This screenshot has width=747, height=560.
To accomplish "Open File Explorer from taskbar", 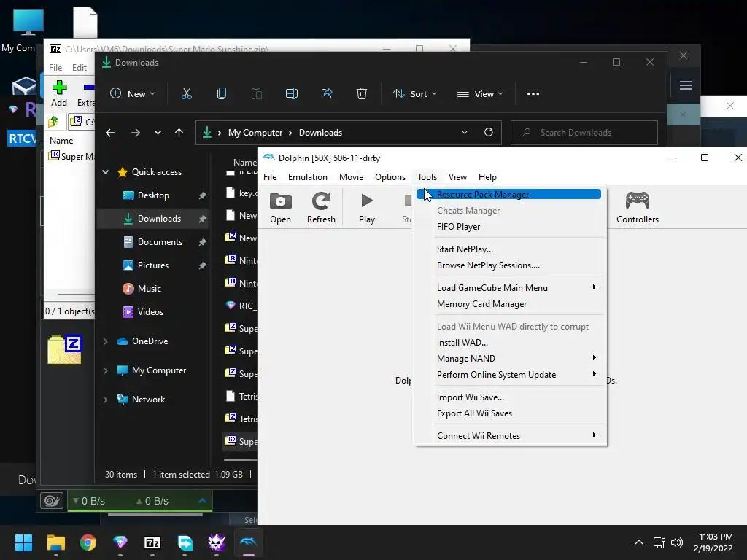I will (x=55, y=542).
